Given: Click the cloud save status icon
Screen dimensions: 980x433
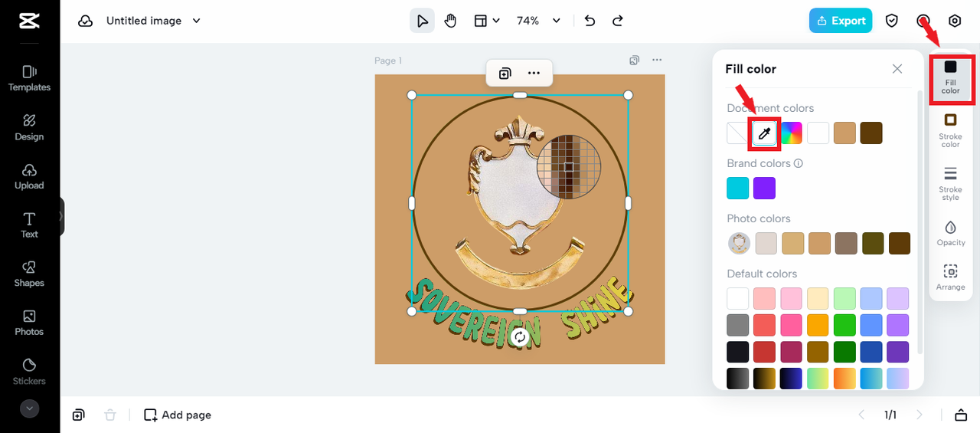Looking at the screenshot, I should [85, 21].
